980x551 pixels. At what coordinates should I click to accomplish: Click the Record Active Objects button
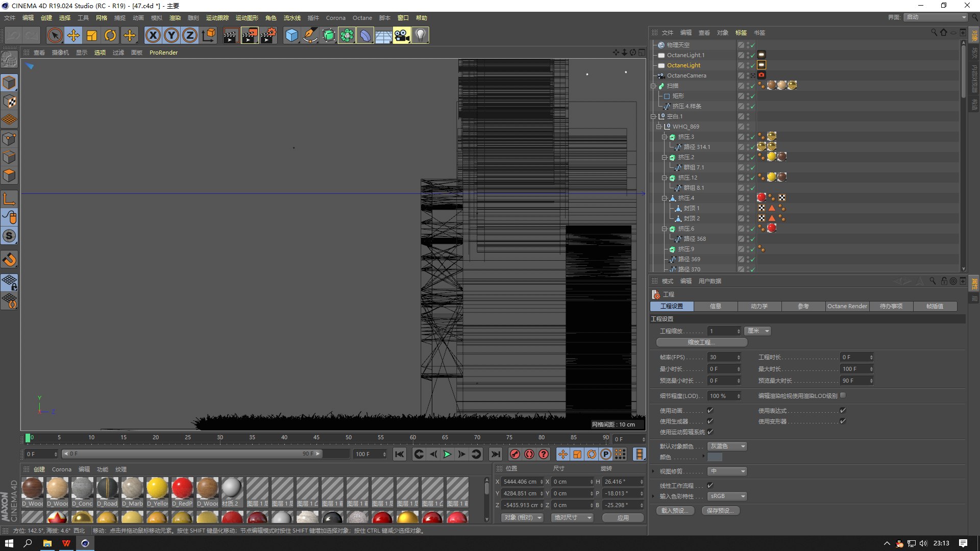[x=515, y=454]
